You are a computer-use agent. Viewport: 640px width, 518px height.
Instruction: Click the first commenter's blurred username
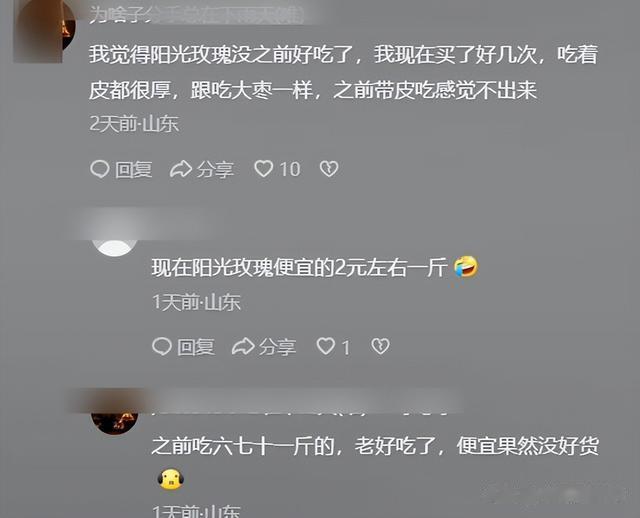pos(197,14)
